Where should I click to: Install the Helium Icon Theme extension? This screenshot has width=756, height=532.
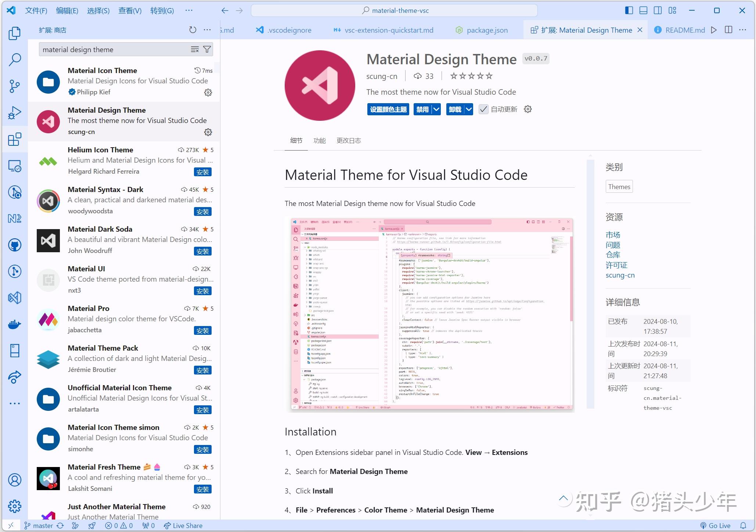click(x=202, y=172)
